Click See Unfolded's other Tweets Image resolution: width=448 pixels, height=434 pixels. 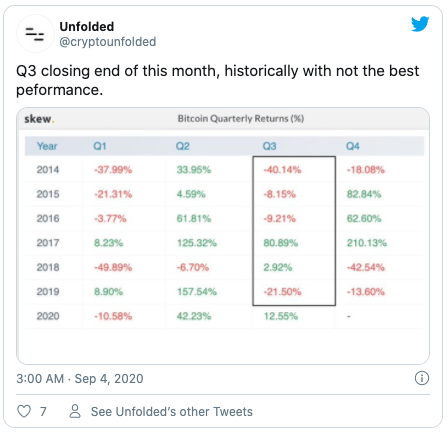click(172, 412)
